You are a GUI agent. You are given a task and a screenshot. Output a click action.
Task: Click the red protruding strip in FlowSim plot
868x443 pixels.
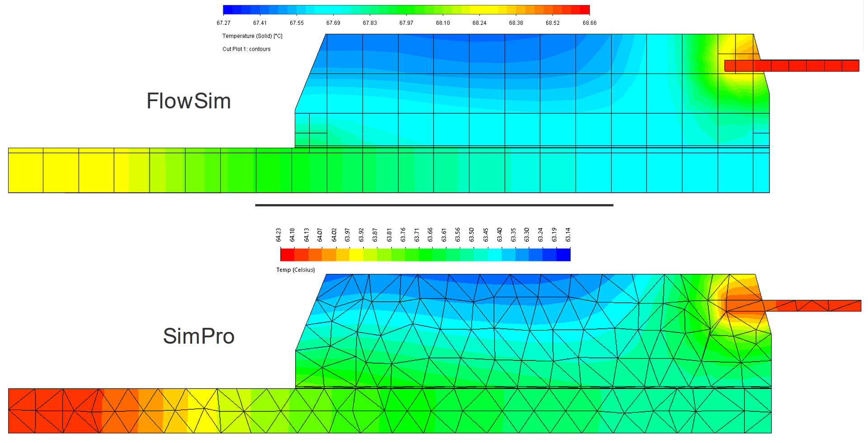pos(805,66)
